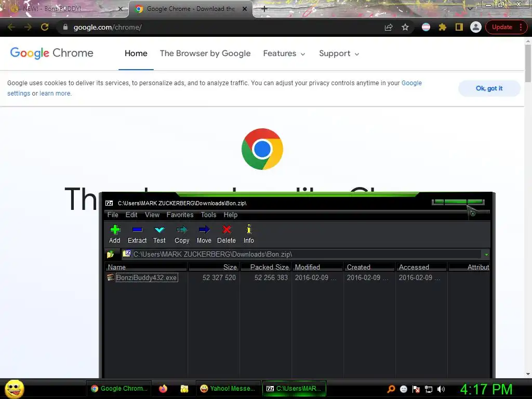Sort by Packed Size column header
Image resolution: width=532 pixels, height=399 pixels.
coord(265,267)
